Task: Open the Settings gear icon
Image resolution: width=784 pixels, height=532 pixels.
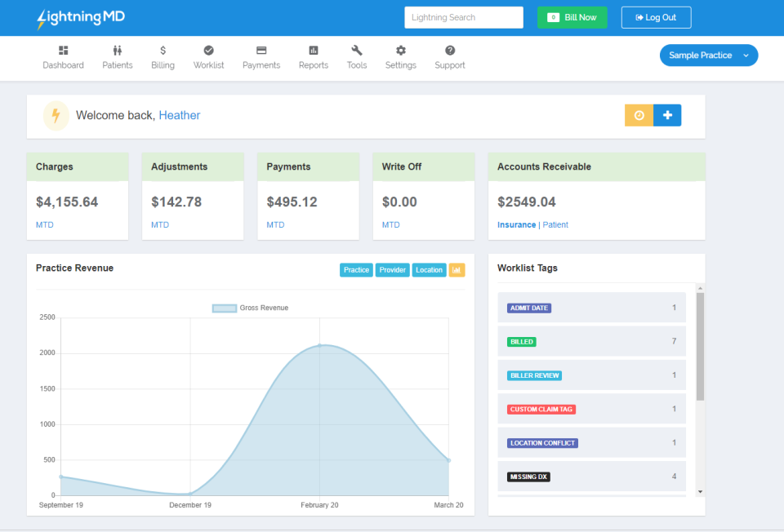Action: coord(400,51)
